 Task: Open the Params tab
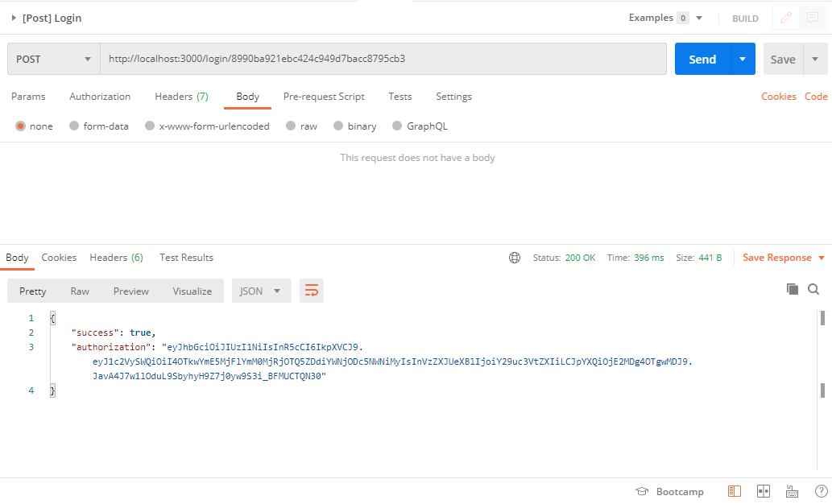[28, 97]
